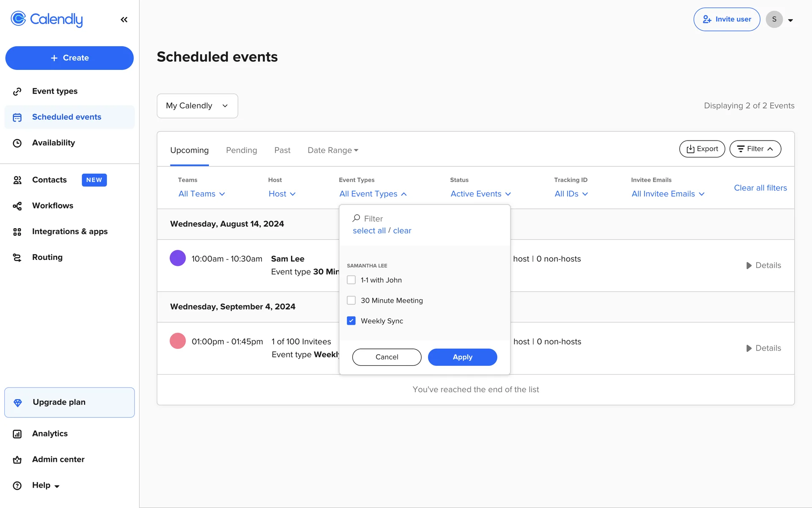Open the My Calendly dropdown
This screenshot has height=508, width=812.
point(197,106)
